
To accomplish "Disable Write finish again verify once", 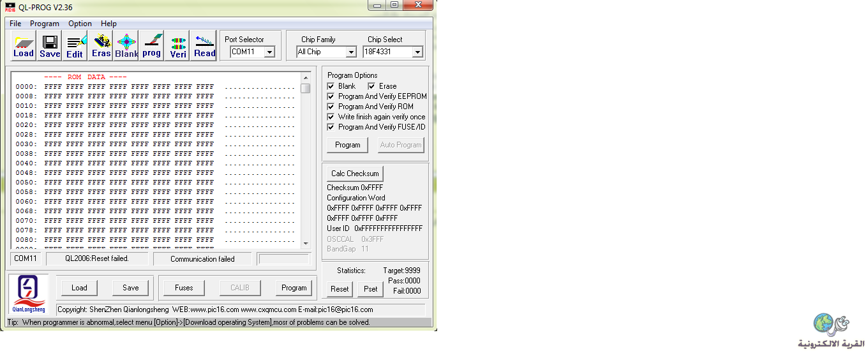I will (331, 117).
